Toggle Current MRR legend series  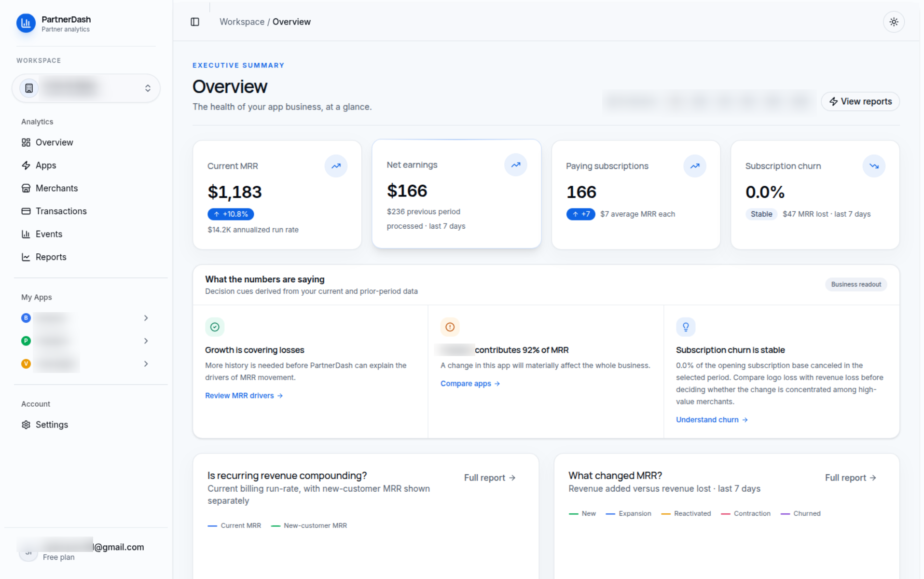(234, 526)
